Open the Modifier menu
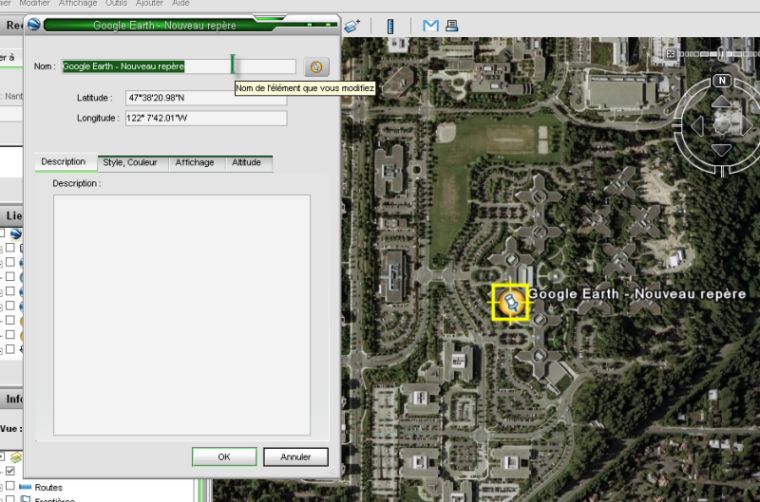 pos(34,3)
